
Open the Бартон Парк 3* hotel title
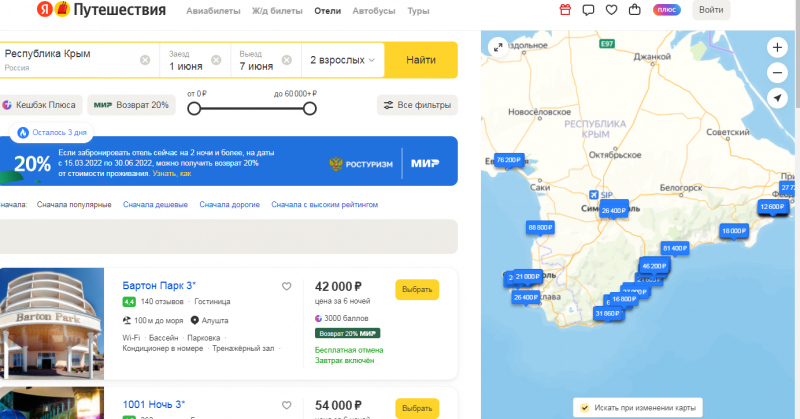click(159, 285)
